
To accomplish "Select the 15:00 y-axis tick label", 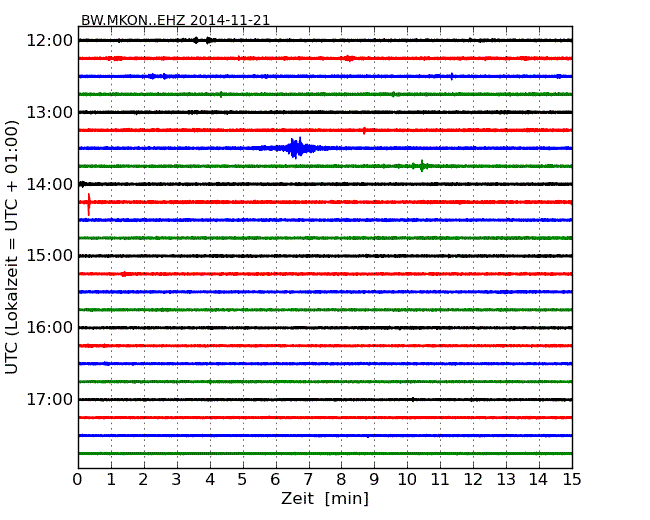I will (50, 255).
